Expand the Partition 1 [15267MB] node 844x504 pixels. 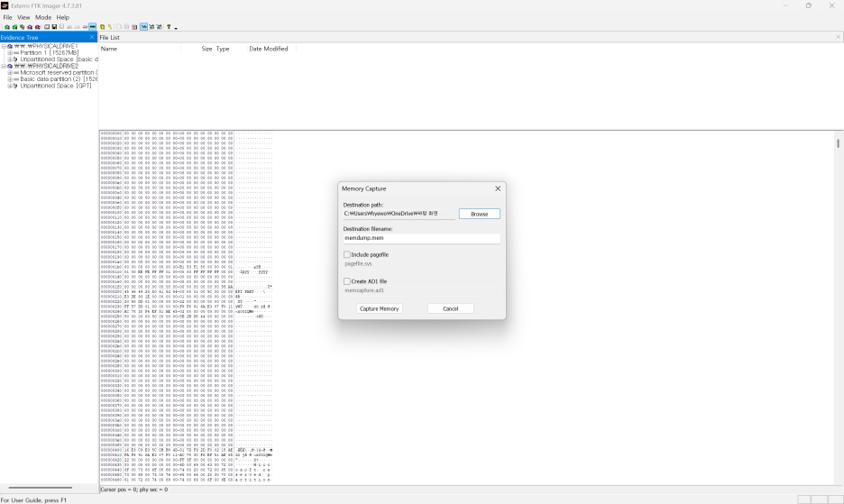[x=10, y=53]
